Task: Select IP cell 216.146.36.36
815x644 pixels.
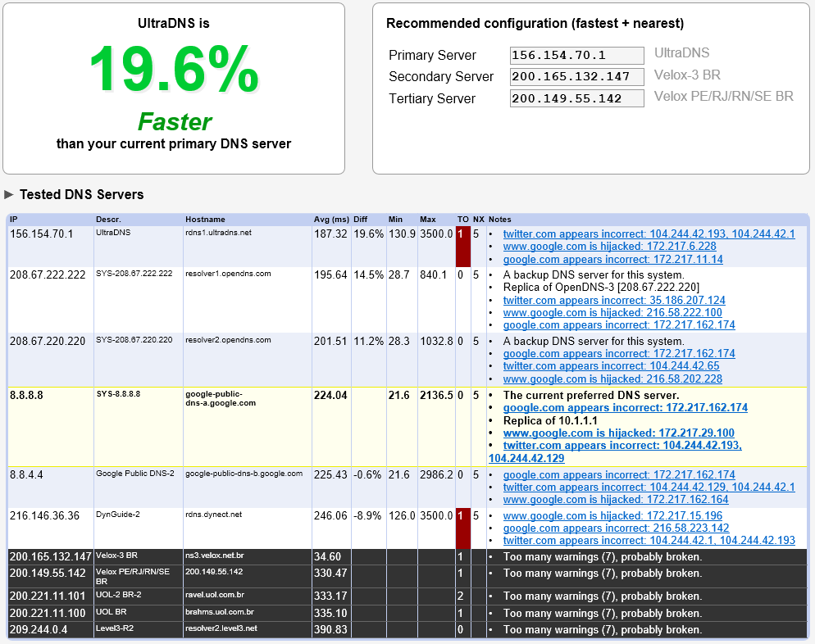Action: coord(44,516)
